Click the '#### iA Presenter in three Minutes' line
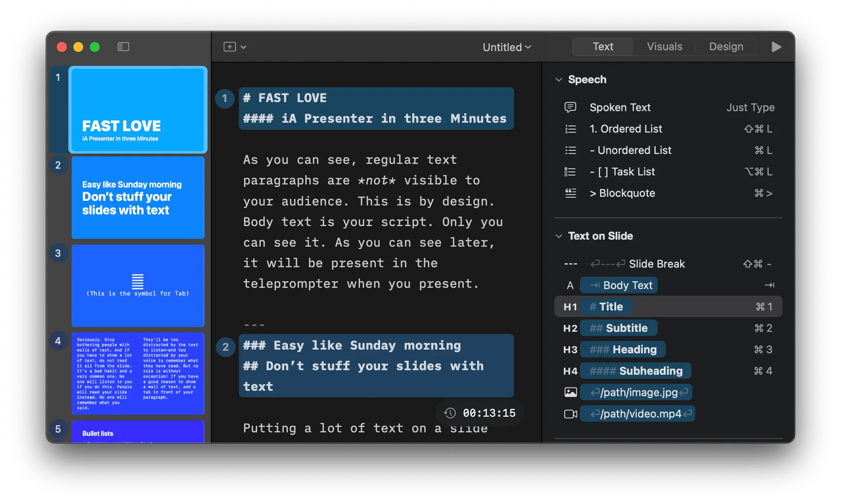This screenshot has width=841, height=504. coord(374,119)
